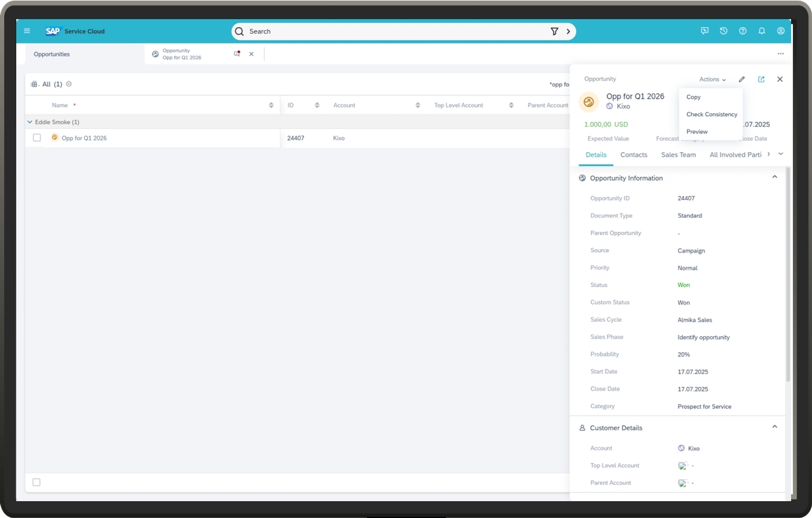812x518 pixels.
Task: Click the pin icon on the Opportunity tab
Action: click(x=237, y=53)
